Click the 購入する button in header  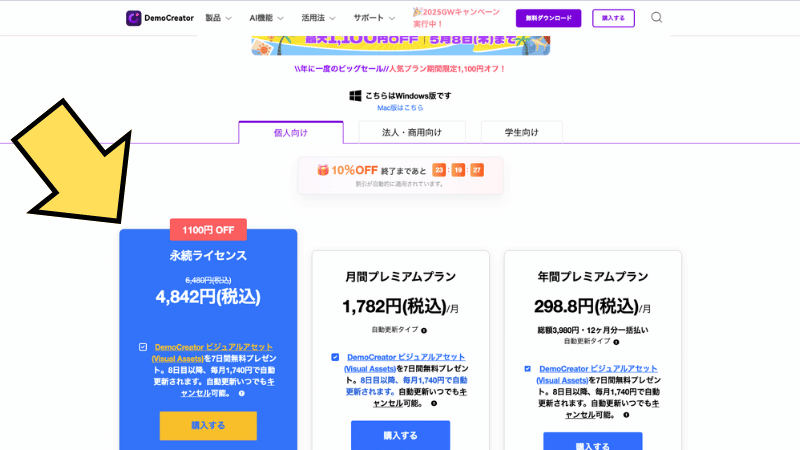(613, 18)
